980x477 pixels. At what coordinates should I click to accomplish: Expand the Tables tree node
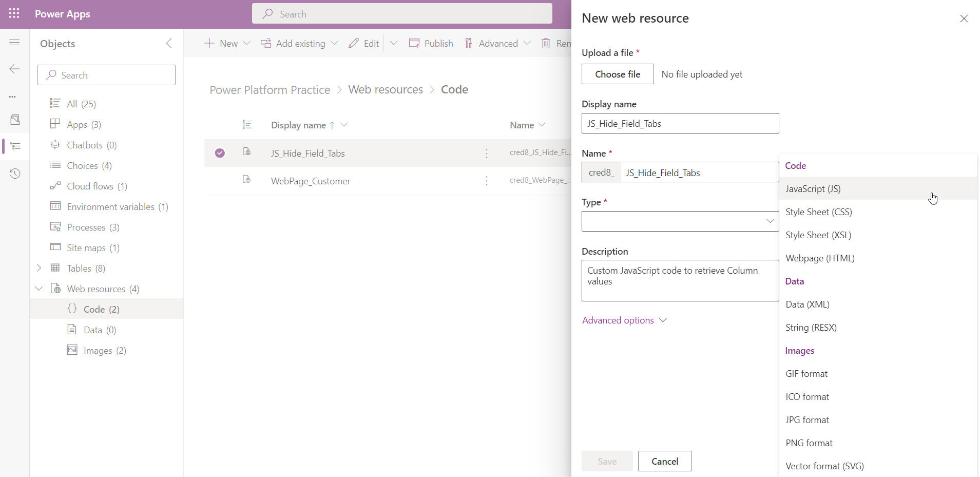[x=39, y=268]
